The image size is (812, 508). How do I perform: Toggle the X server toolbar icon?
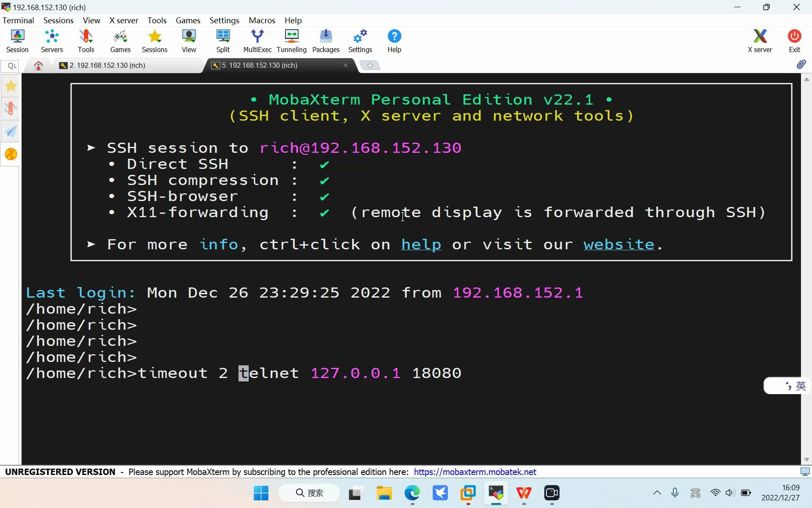coord(760,41)
